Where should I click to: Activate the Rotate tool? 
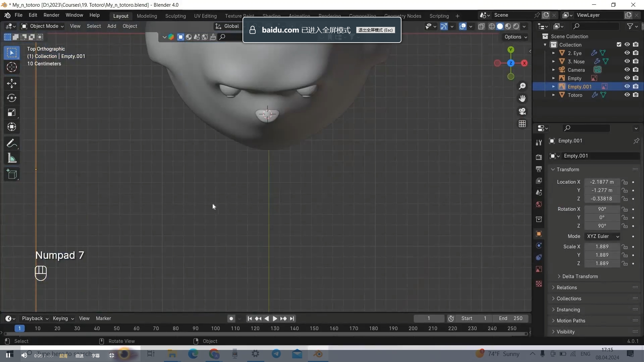(12, 98)
